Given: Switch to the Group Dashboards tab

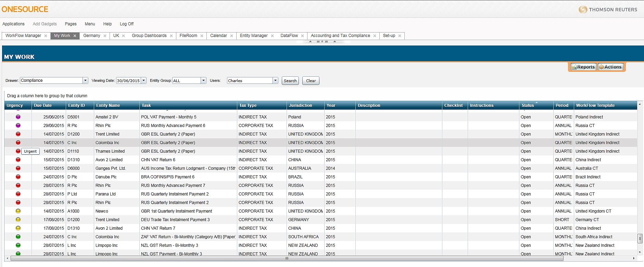Looking at the screenshot, I should pyautogui.click(x=149, y=36).
